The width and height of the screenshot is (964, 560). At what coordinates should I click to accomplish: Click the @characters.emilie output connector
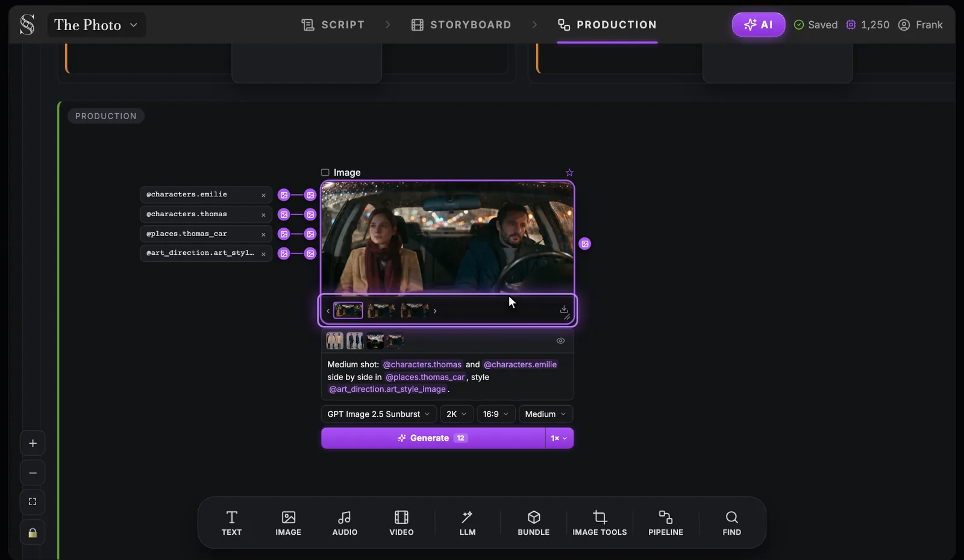point(284,195)
